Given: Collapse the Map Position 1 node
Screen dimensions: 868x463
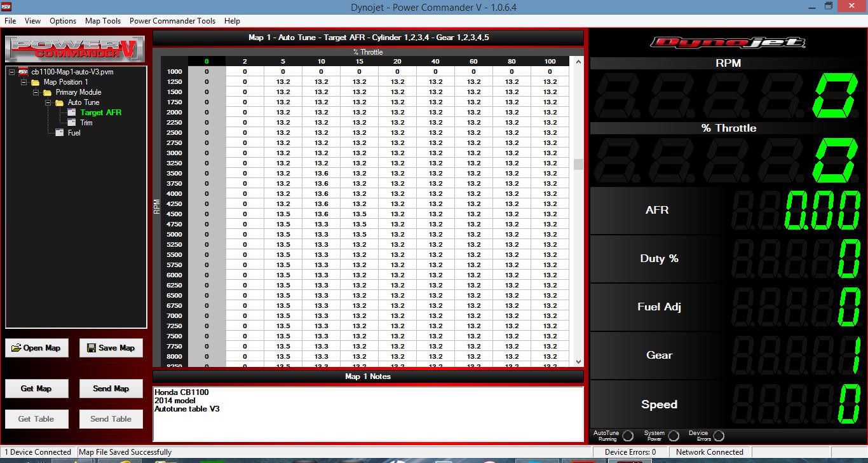Looking at the screenshot, I should point(24,82).
